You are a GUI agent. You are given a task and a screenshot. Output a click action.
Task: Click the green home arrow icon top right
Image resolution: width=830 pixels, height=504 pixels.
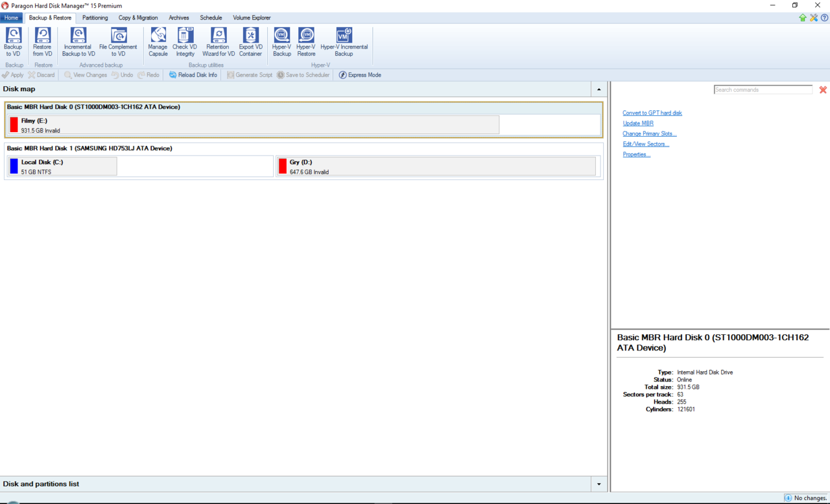pyautogui.click(x=803, y=17)
